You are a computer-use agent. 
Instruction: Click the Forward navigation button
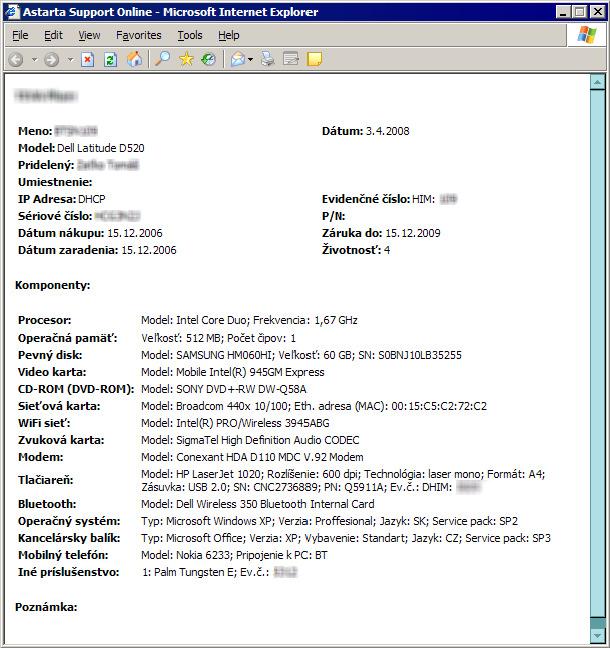(52, 60)
